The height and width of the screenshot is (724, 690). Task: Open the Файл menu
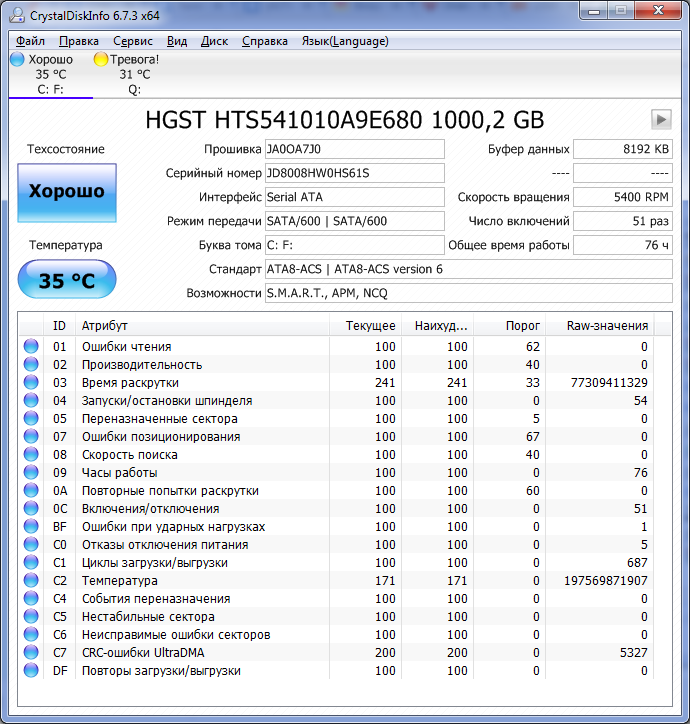(x=30, y=41)
